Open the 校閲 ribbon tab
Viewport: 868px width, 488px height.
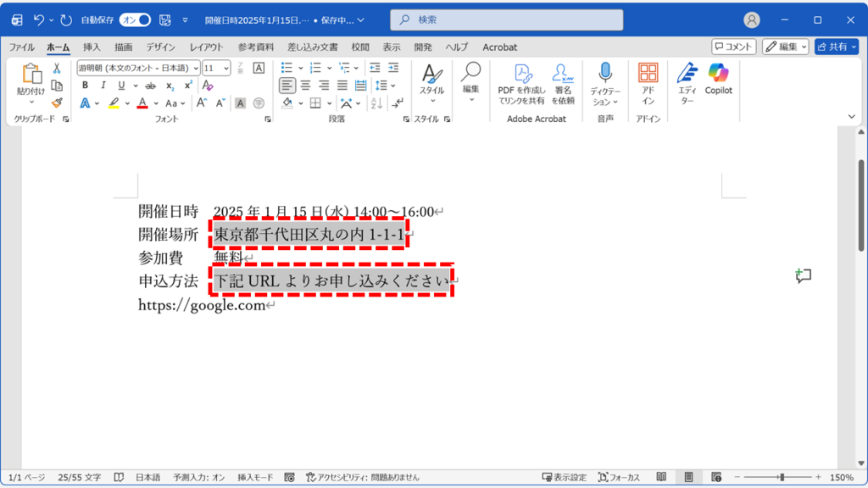tap(359, 47)
